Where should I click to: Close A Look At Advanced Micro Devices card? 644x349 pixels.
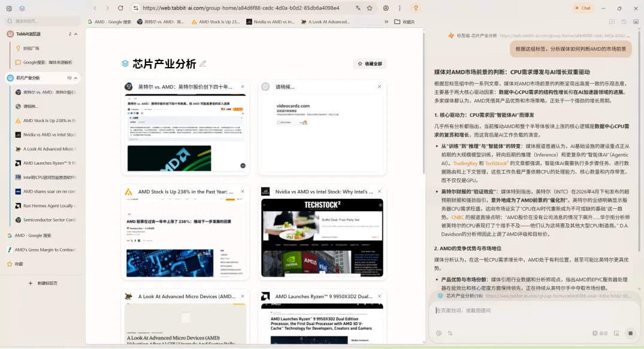[243, 296]
